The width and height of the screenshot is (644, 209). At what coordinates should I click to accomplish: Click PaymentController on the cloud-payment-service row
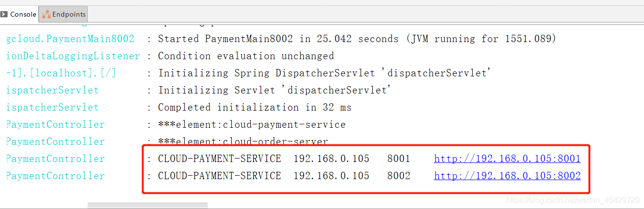click(55, 124)
